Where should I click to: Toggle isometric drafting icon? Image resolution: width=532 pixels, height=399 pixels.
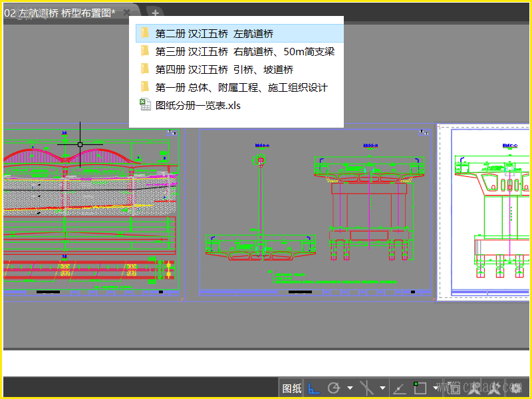click(x=366, y=388)
